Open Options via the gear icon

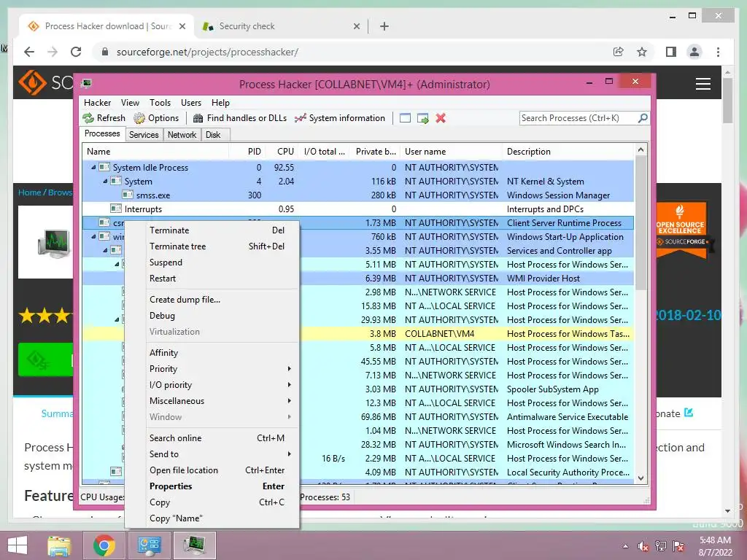click(x=139, y=118)
